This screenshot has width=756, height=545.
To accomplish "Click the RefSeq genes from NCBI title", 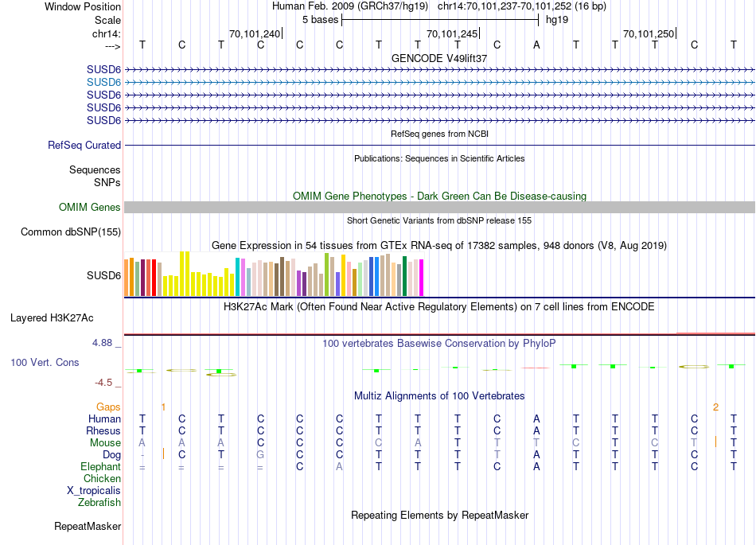I will (x=440, y=134).
